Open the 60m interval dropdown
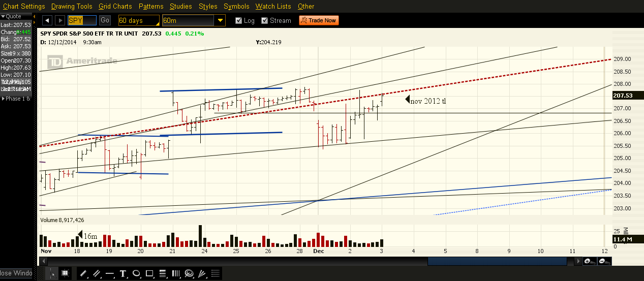Screen dimensions: 644x281 click(193, 21)
